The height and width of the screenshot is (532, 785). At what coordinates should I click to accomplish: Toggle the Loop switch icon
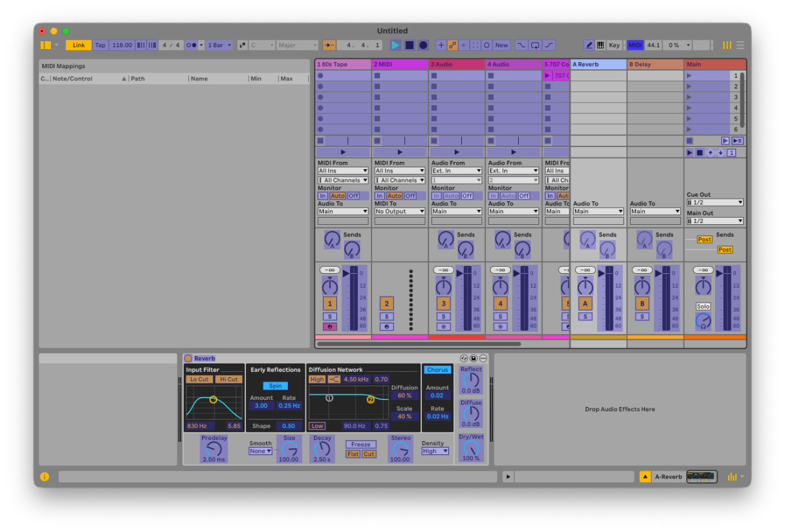pyautogui.click(x=535, y=45)
